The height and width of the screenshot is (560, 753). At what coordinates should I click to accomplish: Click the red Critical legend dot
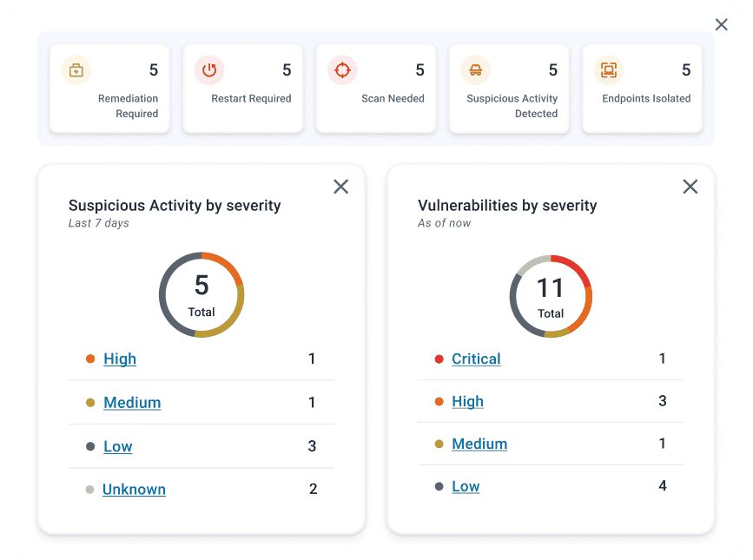point(439,359)
